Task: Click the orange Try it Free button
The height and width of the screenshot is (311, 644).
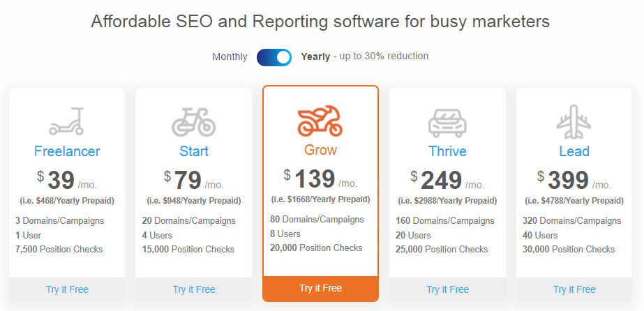Action: (x=320, y=289)
